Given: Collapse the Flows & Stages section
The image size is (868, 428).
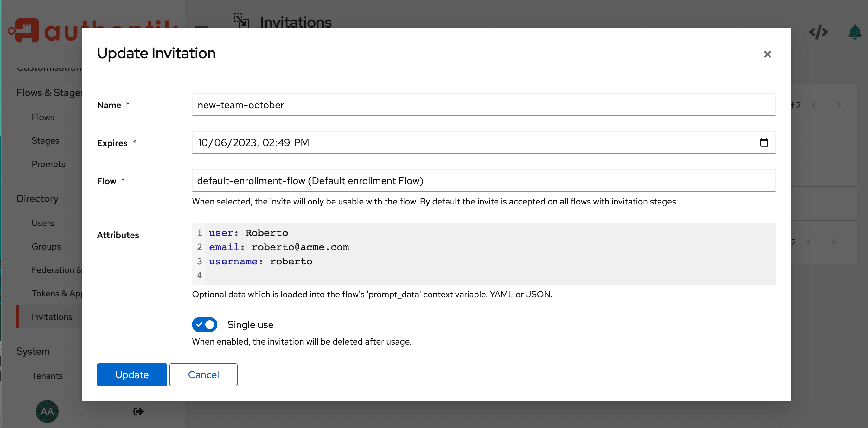Looking at the screenshot, I should tap(49, 92).
